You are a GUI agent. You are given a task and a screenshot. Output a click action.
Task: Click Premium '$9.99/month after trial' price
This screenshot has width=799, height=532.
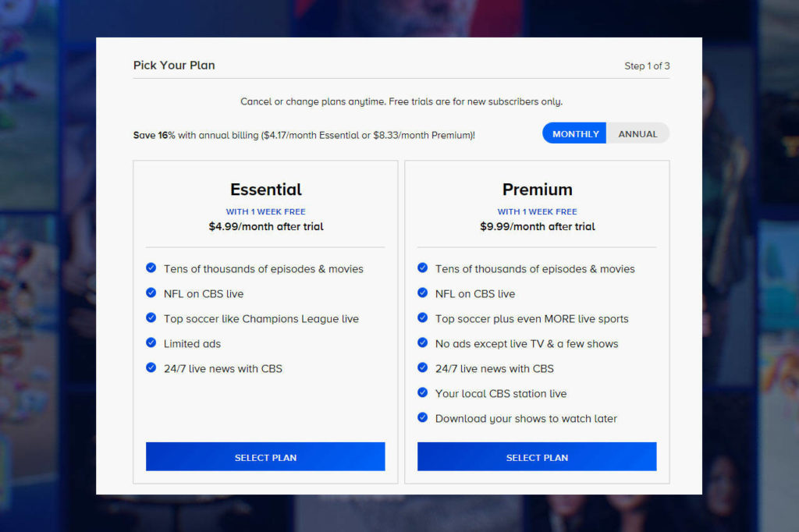(537, 227)
